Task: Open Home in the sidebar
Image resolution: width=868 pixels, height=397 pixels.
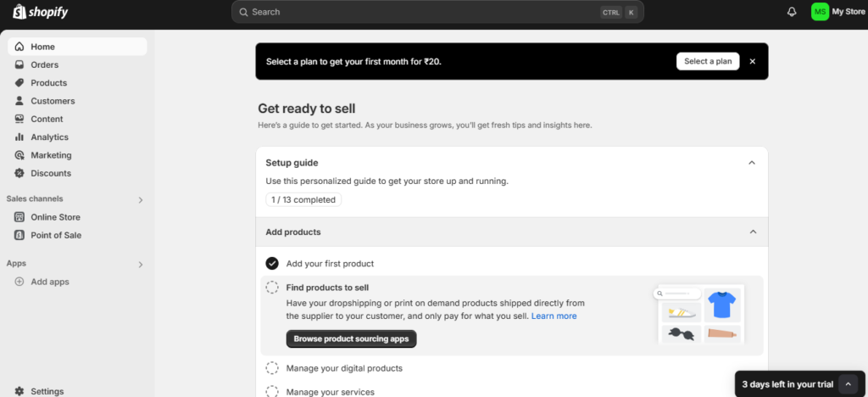Action: pyautogui.click(x=77, y=47)
